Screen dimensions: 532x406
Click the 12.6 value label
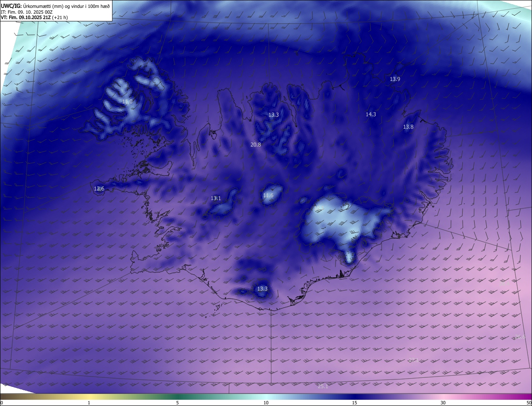tap(99, 189)
